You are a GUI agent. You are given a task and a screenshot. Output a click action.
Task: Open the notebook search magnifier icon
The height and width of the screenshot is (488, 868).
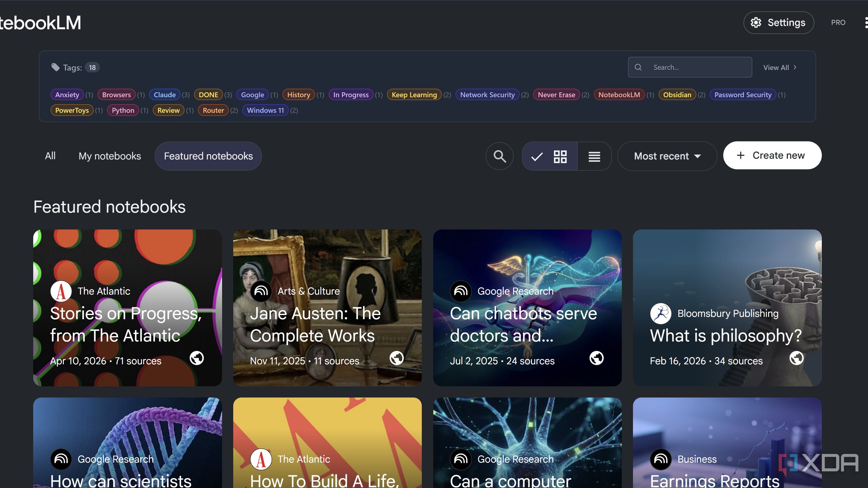click(x=499, y=156)
